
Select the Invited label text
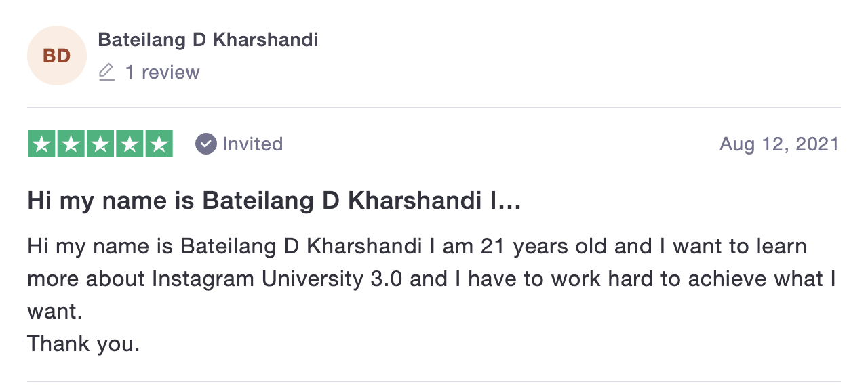click(x=252, y=144)
